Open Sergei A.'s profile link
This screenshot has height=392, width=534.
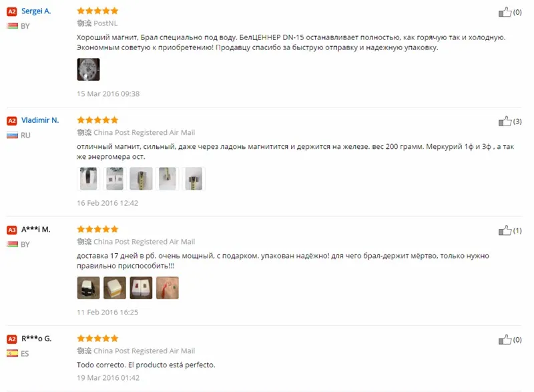(x=36, y=11)
